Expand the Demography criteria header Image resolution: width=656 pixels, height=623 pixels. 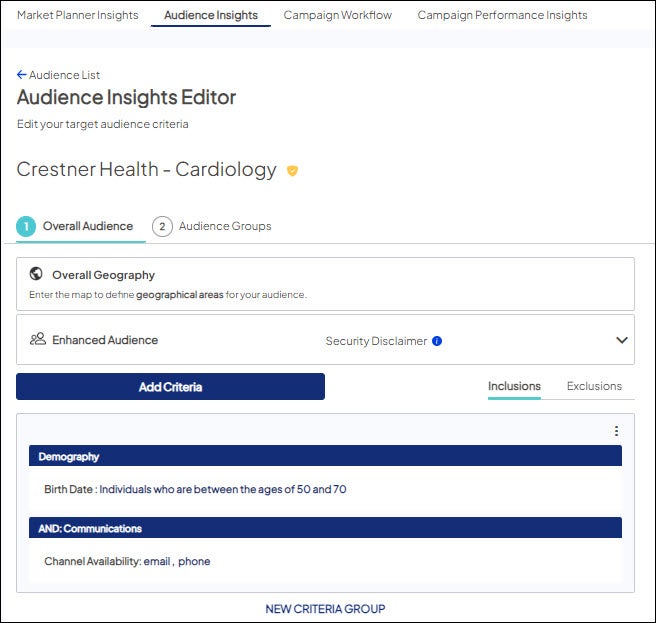click(325, 457)
